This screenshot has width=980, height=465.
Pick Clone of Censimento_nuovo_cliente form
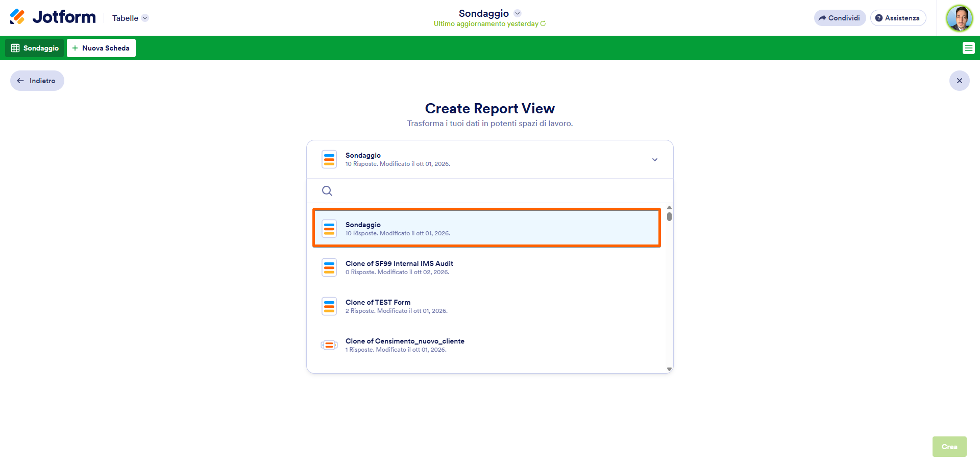point(486,345)
